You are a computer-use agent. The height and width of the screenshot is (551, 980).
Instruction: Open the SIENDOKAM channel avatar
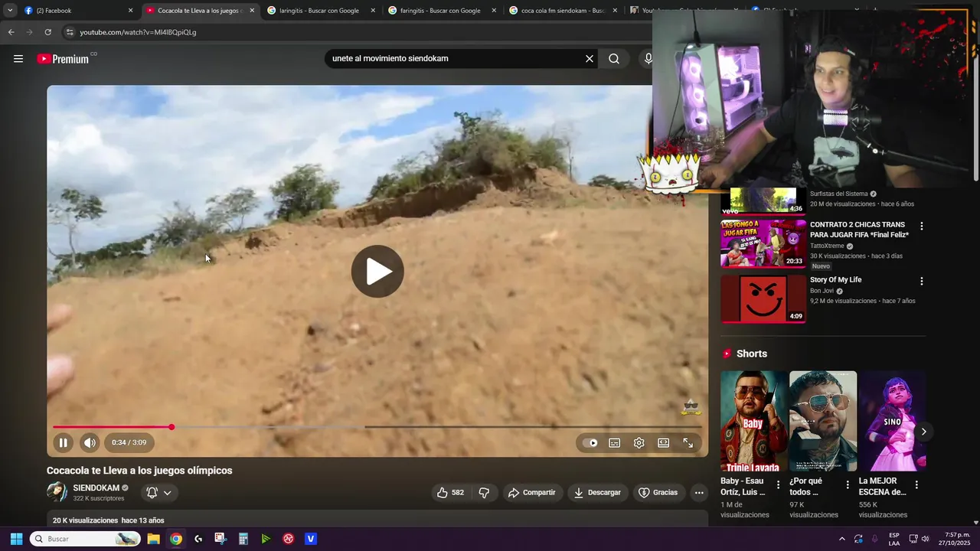(57, 492)
